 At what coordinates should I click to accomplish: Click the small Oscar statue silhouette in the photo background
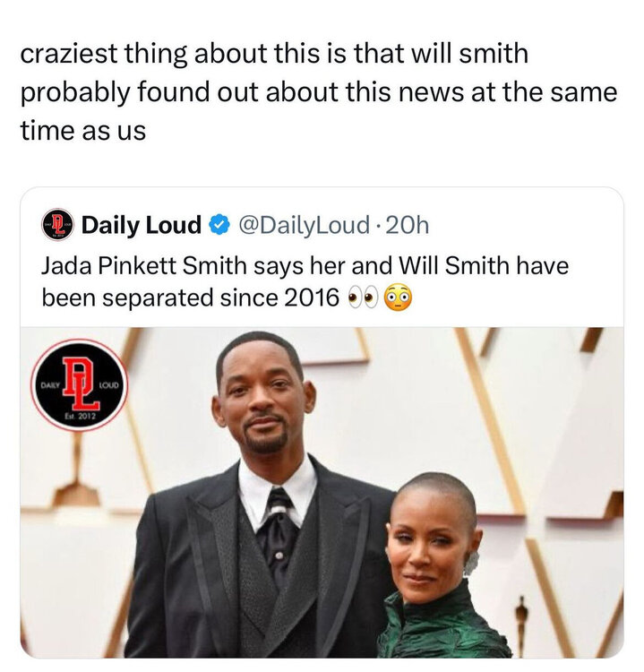pyautogui.click(x=521, y=622)
